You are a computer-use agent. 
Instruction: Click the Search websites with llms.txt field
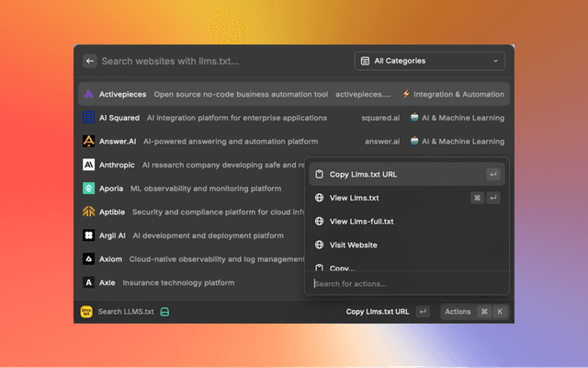220,61
